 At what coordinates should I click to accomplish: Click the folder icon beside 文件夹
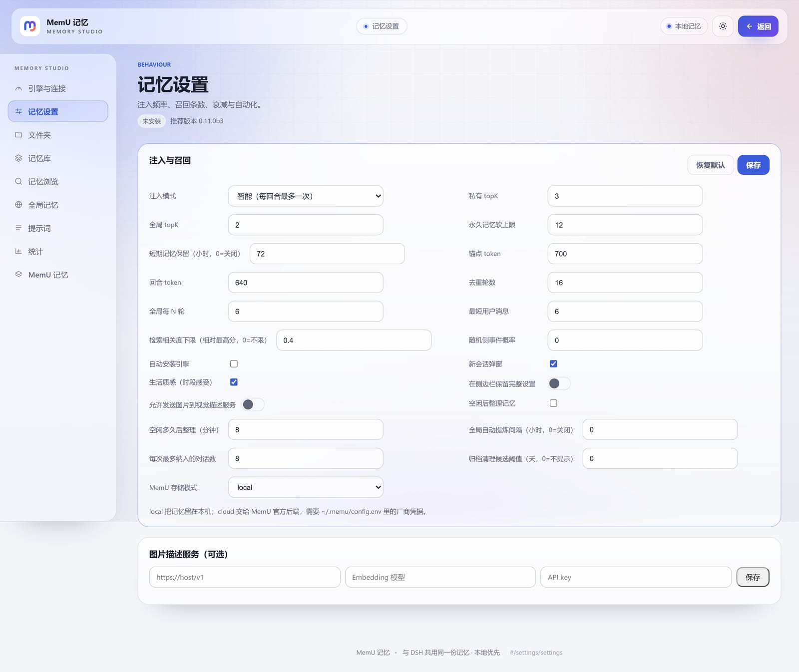tap(18, 135)
